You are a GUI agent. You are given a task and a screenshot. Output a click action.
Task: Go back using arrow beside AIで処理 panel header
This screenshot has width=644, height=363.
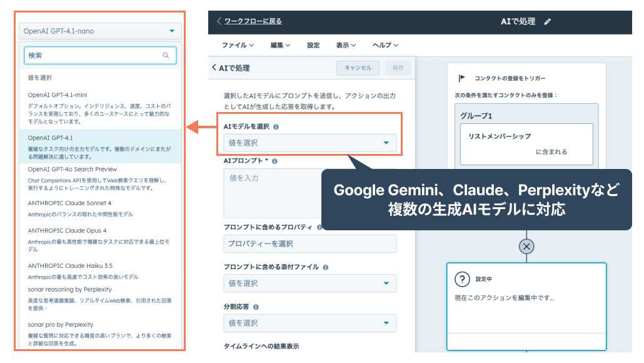(214, 68)
